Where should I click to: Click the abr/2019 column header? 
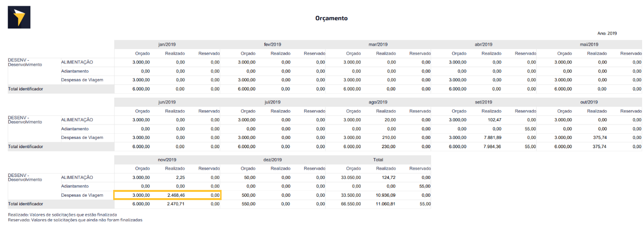[484, 44]
